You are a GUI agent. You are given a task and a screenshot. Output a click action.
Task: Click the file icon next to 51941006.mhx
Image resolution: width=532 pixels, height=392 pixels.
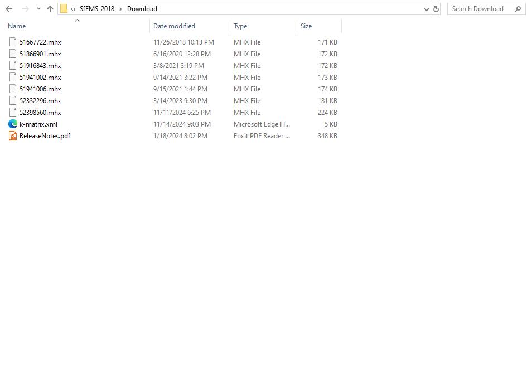(x=12, y=89)
